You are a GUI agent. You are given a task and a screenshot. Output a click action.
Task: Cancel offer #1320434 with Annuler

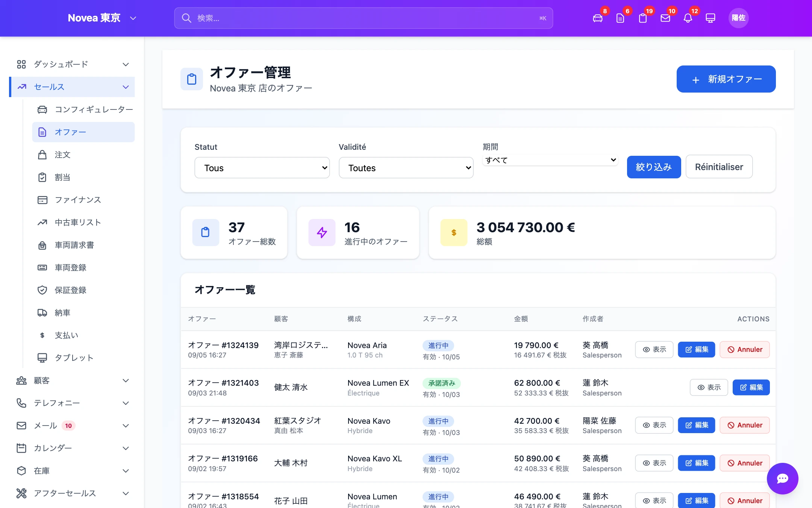pos(745,425)
